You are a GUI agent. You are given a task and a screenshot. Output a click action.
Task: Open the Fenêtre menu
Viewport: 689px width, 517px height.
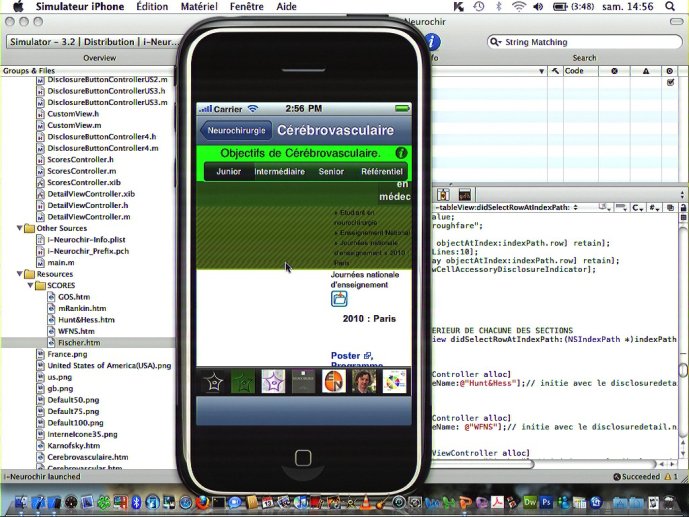247,7
